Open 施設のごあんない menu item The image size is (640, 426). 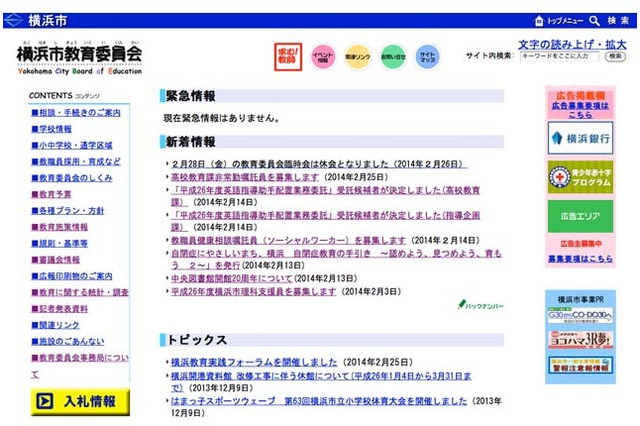68,341
